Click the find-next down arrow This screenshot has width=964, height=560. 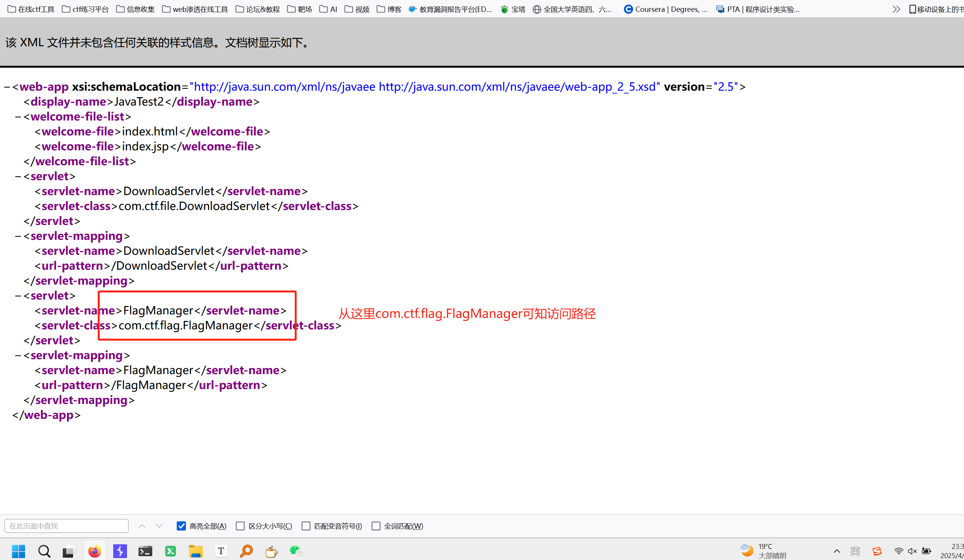159,526
